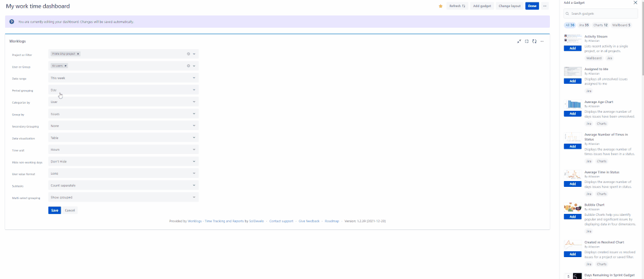Viewport: 644px width, 279px height.
Task: Open the Roadmap link
Action: click(x=331, y=221)
